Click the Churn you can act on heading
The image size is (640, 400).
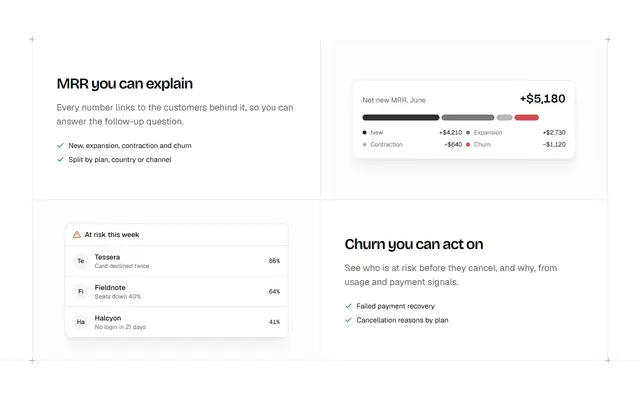coord(414,244)
